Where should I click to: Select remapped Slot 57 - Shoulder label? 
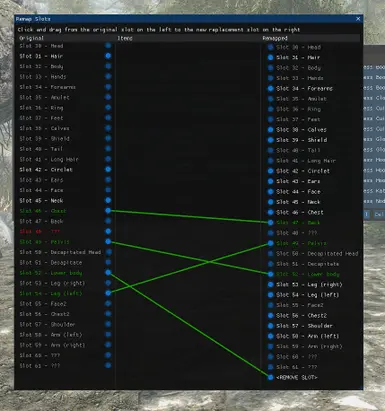[304, 326]
